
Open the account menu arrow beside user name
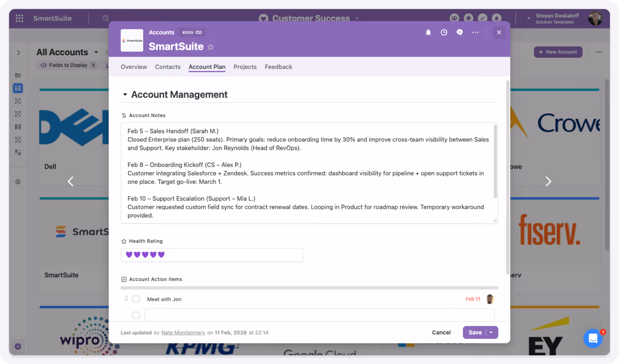click(529, 18)
